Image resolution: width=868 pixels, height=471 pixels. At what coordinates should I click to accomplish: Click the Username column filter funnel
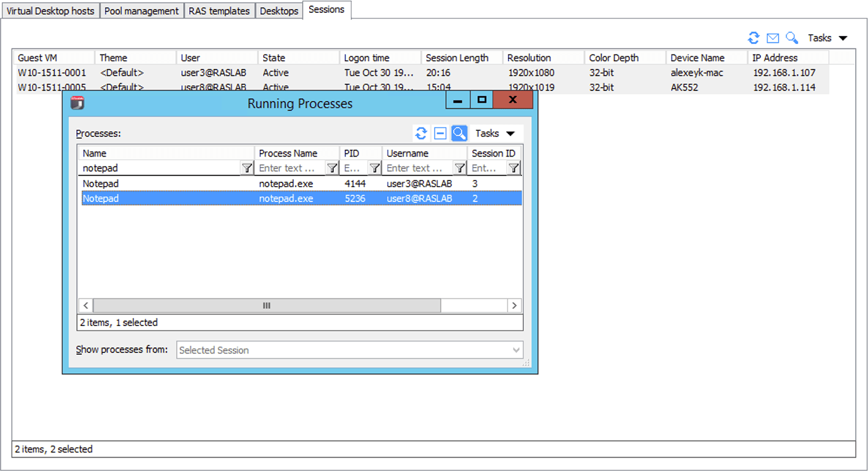[x=460, y=168]
